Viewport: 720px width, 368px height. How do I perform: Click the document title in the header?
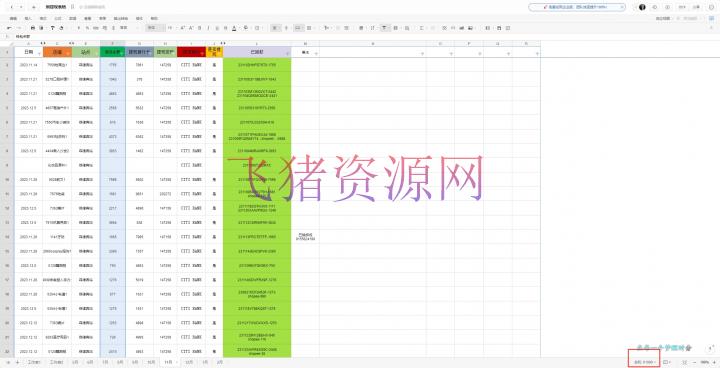pyautogui.click(x=56, y=7)
